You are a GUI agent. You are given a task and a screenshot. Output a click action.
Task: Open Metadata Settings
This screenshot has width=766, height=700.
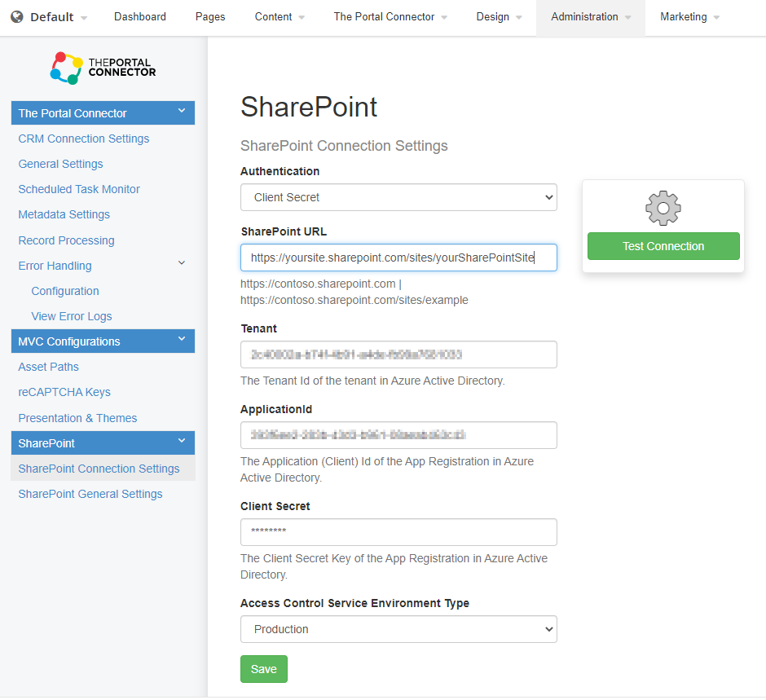coord(64,215)
